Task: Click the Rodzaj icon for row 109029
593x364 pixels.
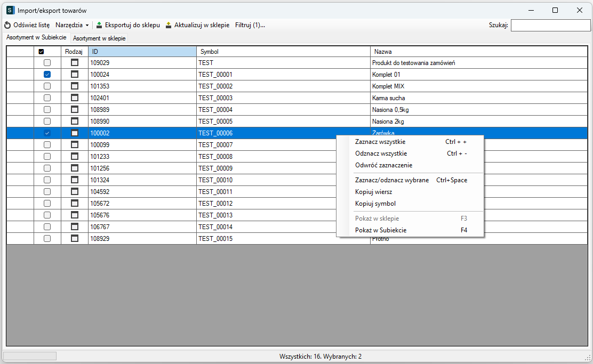Action: click(x=75, y=63)
